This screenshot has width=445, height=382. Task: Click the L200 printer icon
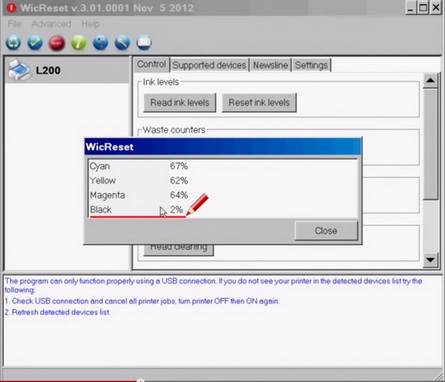tap(20, 70)
